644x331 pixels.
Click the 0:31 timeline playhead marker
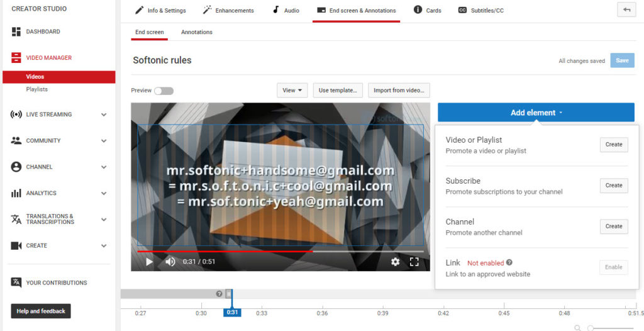(232, 312)
